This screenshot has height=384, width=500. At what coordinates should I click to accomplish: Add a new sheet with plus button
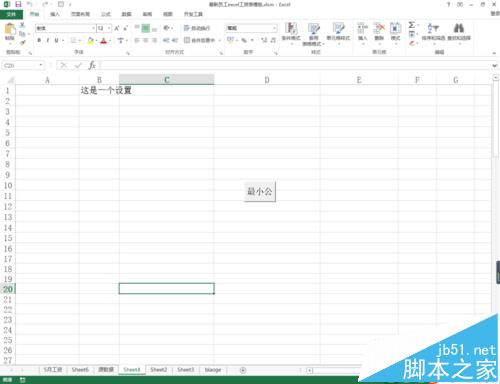[243, 370]
